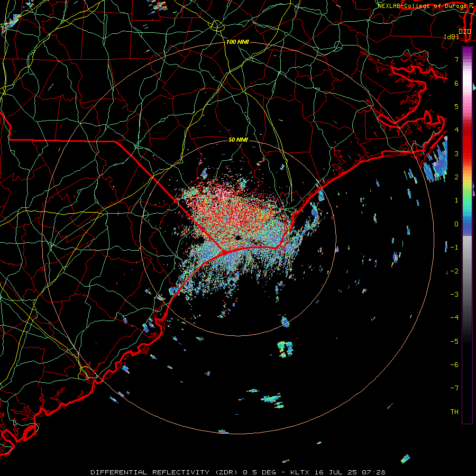
Task: Click the '0' value on the color scale
Action: tap(456, 224)
